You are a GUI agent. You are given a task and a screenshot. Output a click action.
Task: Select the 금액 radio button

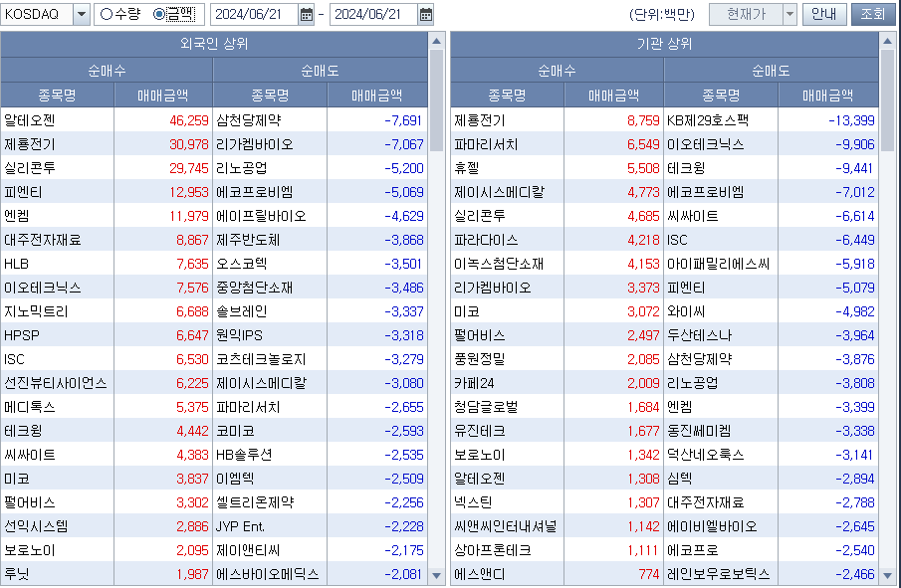coord(159,14)
